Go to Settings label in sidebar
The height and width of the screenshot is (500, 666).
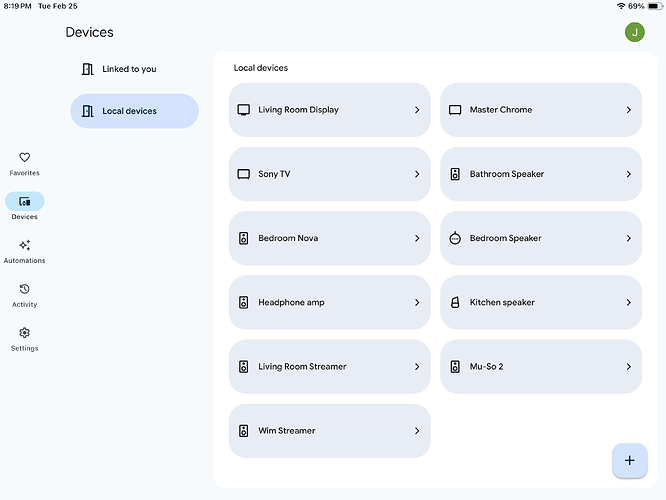tap(25, 348)
